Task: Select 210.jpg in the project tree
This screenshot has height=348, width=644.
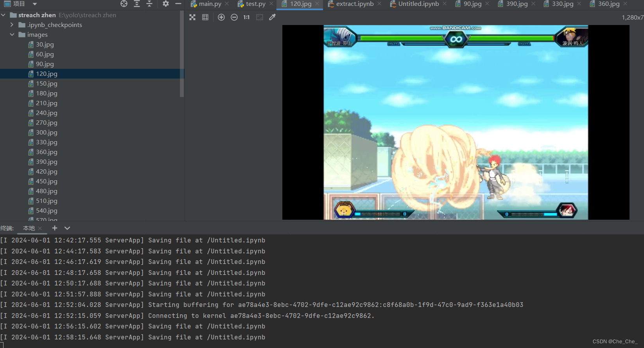Action: click(x=46, y=103)
